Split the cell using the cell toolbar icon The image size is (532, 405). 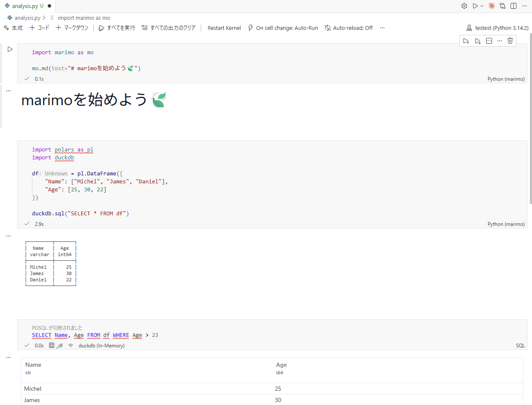489,41
